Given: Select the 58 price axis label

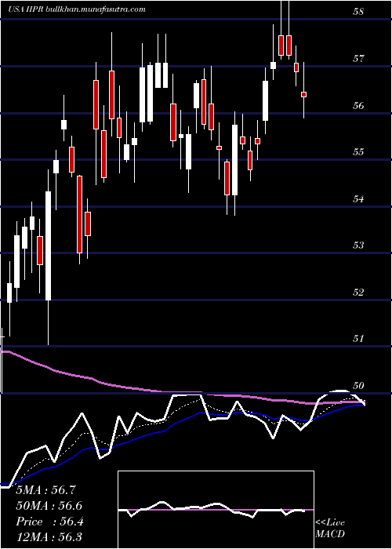Looking at the screenshot, I should click(x=358, y=12).
